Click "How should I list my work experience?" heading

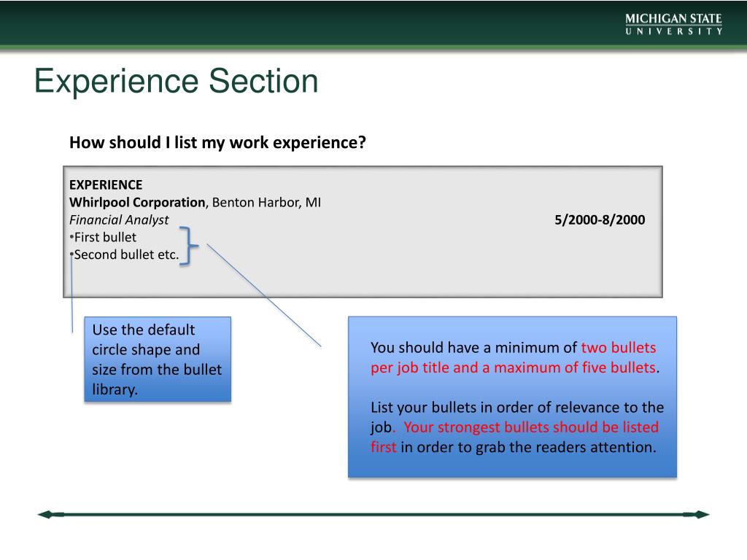(217, 142)
